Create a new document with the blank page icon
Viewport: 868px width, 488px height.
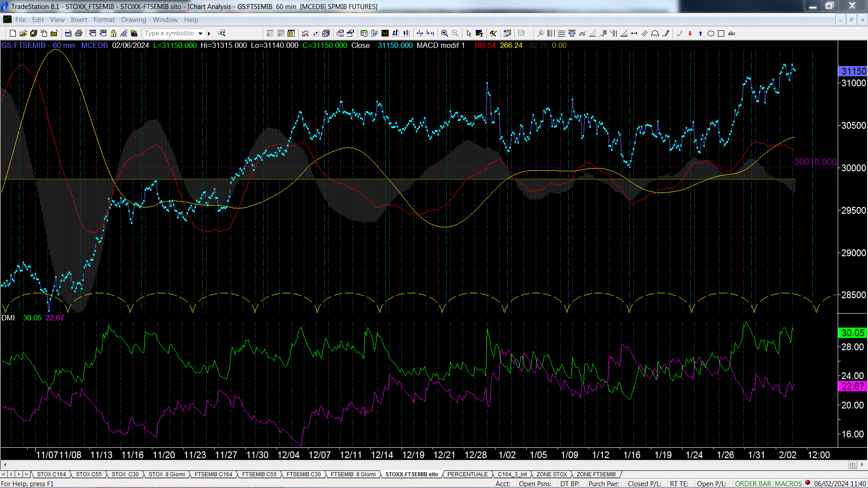click(13, 33)
